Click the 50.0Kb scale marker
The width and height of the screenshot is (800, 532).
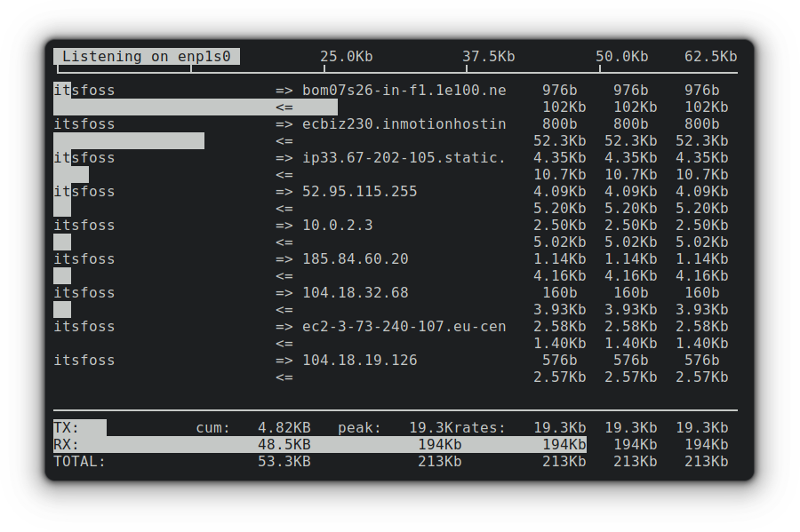click(x=622, y=56)
